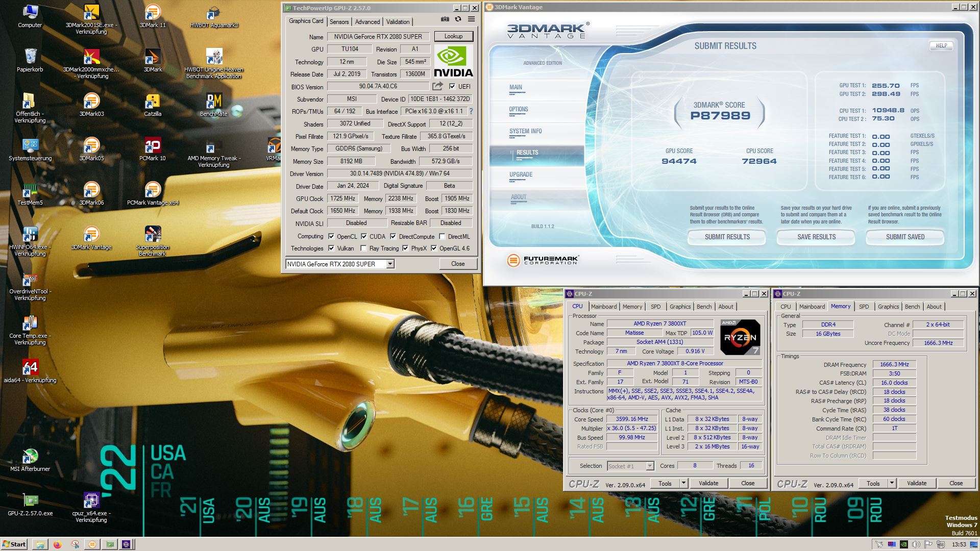
Task: Switch to GPU-Z Validation tab
Action: point(398,22)
